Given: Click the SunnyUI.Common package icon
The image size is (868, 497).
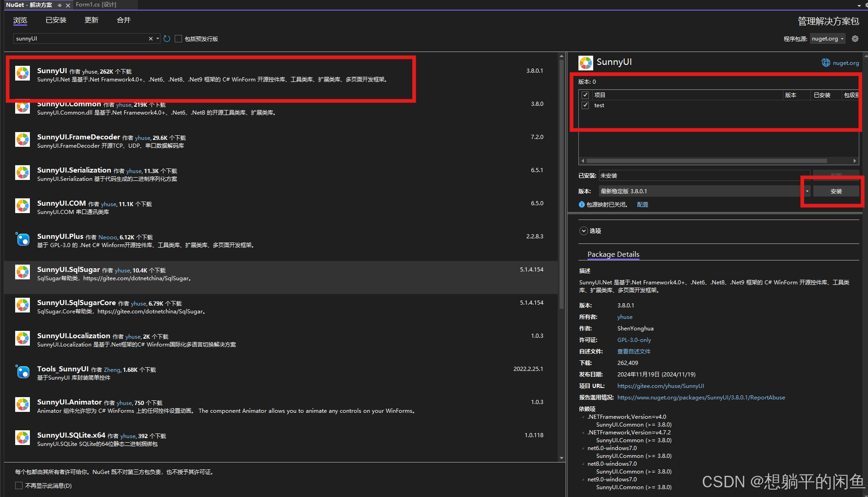Looking at the screenshot, I should click(23, 108).
